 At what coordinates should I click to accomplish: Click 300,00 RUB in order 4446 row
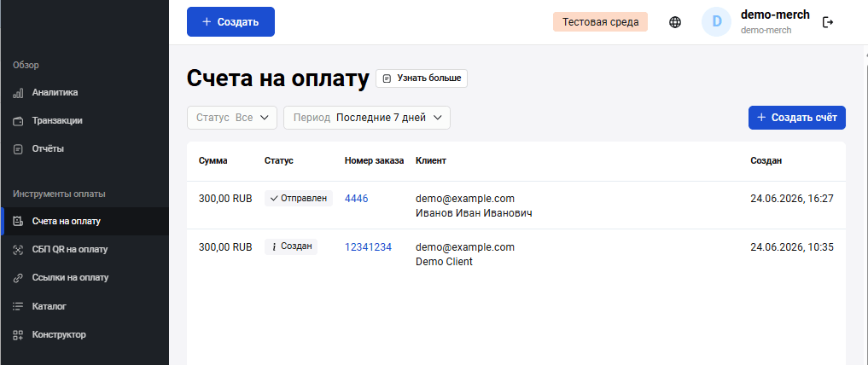coord(225,199)
